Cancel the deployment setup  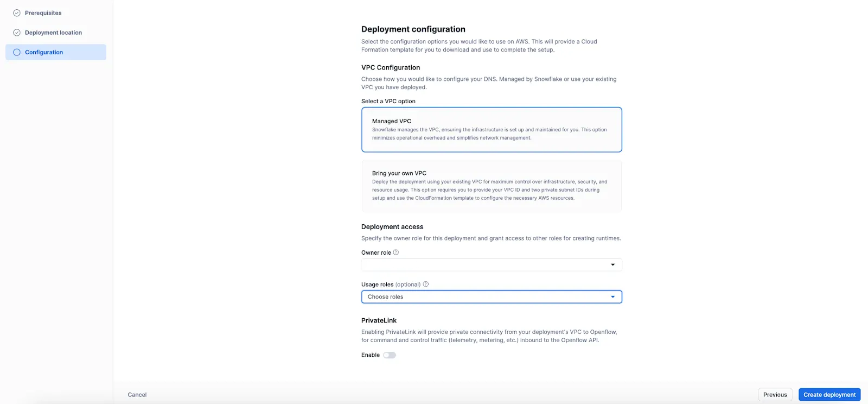pos(136,394)
